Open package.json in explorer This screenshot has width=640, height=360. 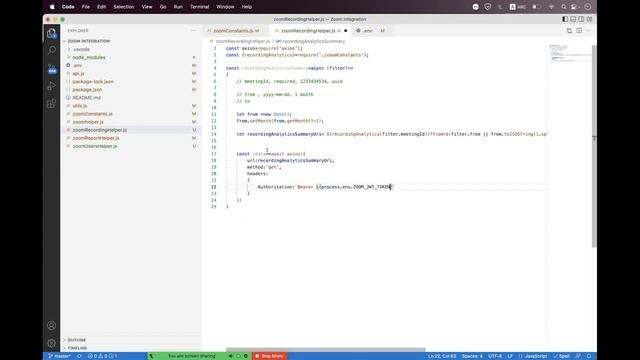coord(87,89)
